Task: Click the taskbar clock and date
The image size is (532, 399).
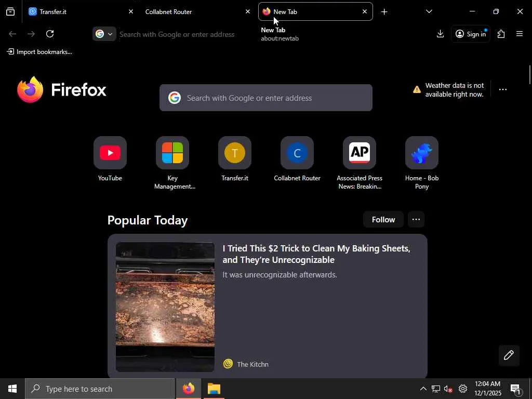Action: pyautogui.click(x=487, y=389)
